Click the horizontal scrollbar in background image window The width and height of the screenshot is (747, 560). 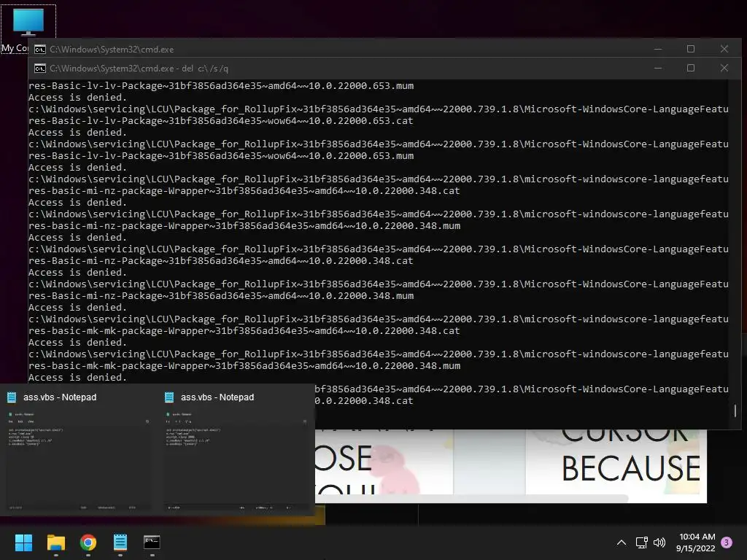(x=472, y=498)
